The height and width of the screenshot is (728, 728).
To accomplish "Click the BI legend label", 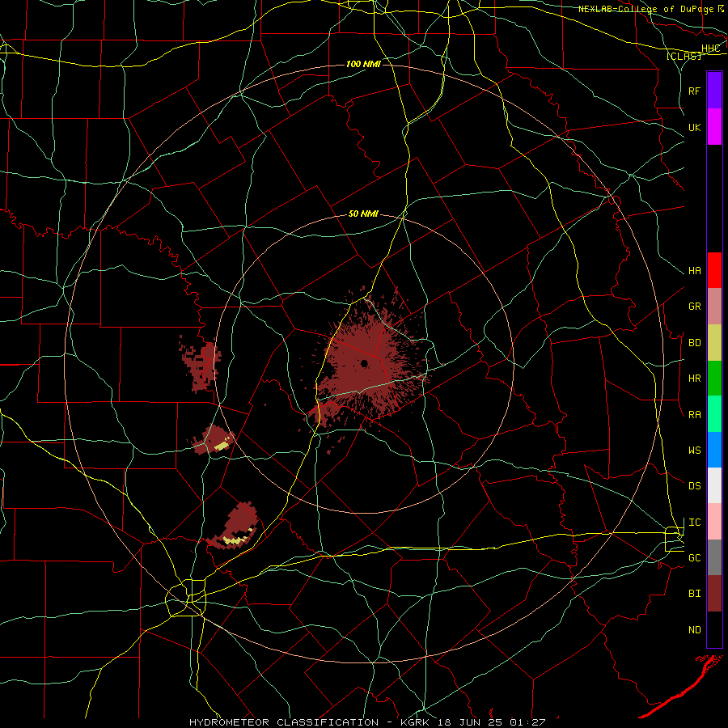I will point(694,594).
